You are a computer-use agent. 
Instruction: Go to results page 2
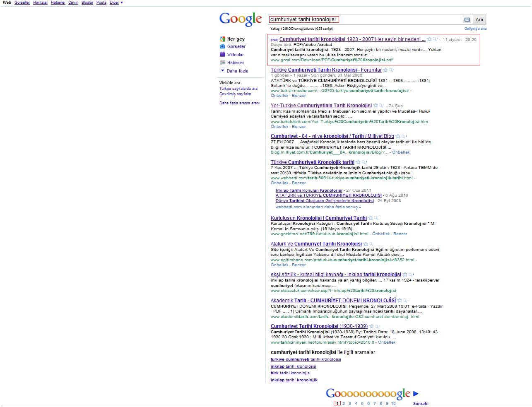[344, 403]
